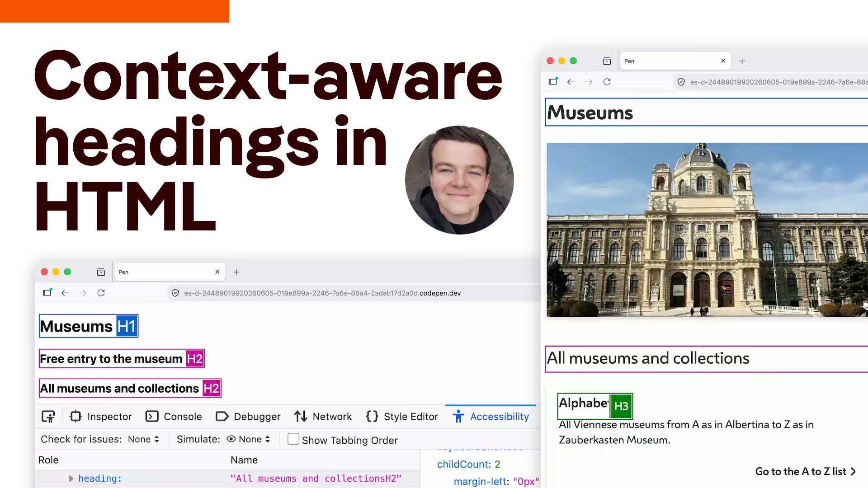This screenshot has height=488, width=868.
Task: Click the All Viennese museums description text
Action: click(x=686, y=432)
